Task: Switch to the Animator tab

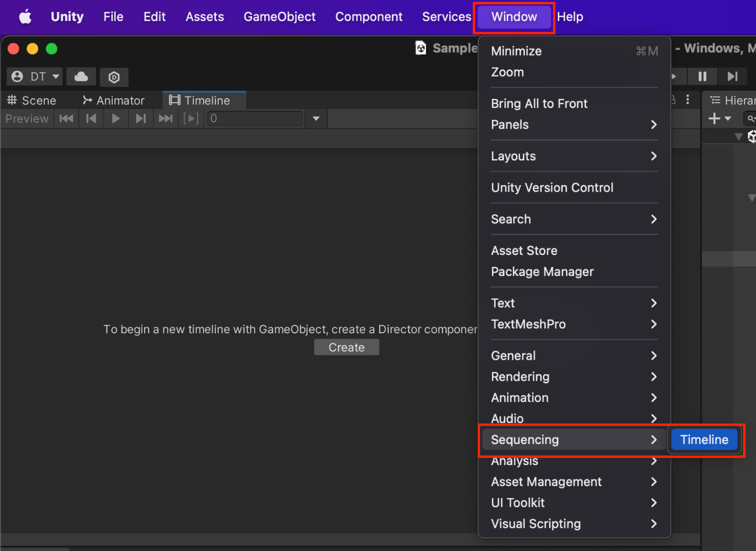Action: point(113,100)
